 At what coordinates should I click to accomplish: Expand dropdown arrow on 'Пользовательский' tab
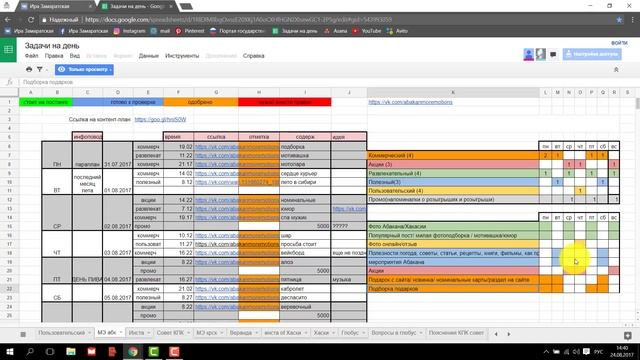click(x=89, y=333)
